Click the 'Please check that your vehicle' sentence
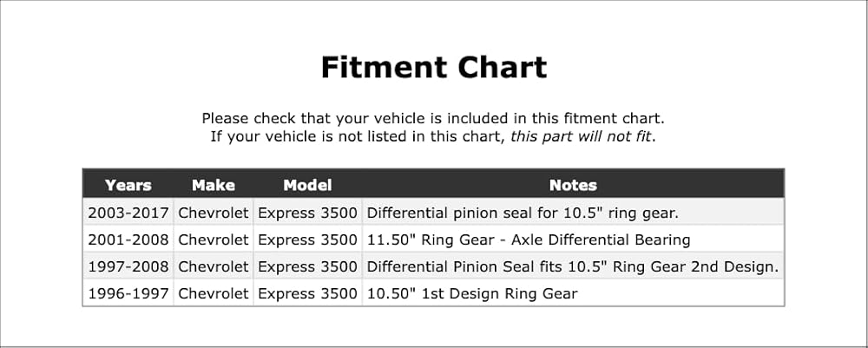This screenshot has width=868, height=348. [x=433, y=118]
